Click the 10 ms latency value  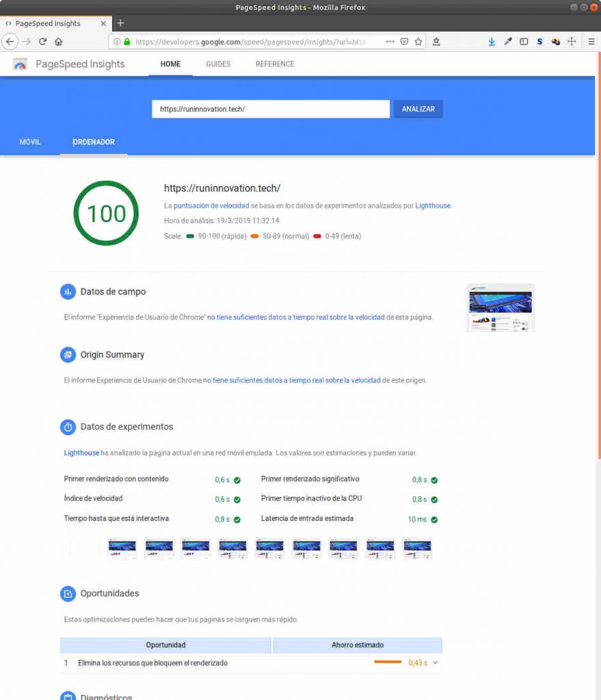pos(417,520)
